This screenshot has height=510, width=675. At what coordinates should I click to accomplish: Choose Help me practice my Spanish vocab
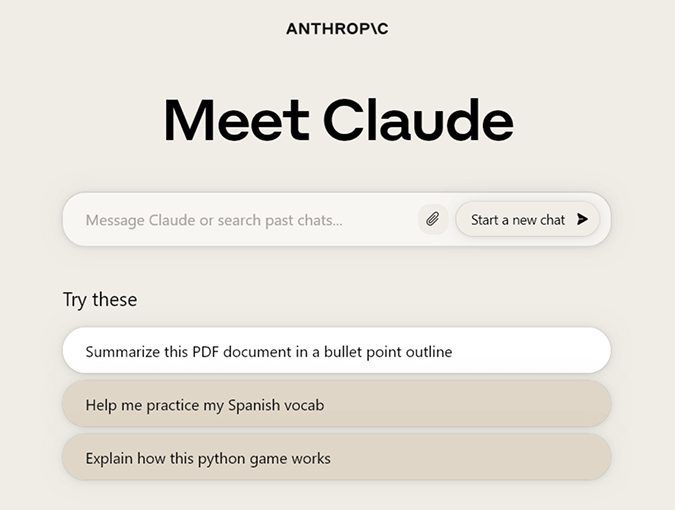pyautogui.click(x=336, y=405)
